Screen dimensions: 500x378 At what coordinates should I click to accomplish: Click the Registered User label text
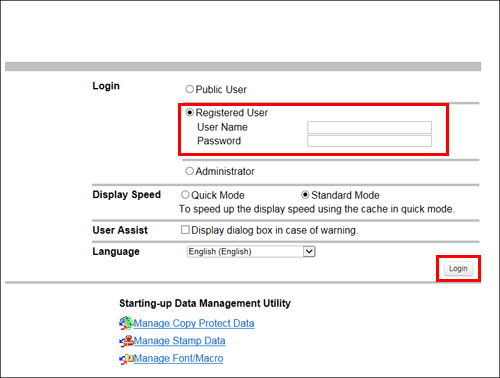point(232,113)
